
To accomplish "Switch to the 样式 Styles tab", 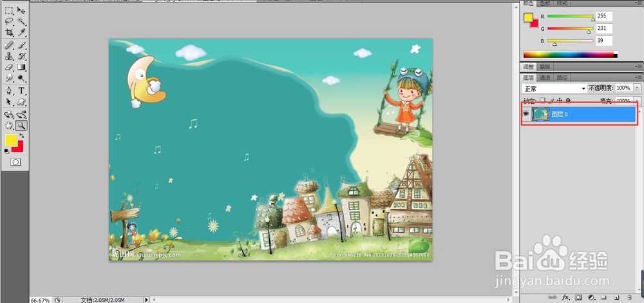I will tap(562, 4).
